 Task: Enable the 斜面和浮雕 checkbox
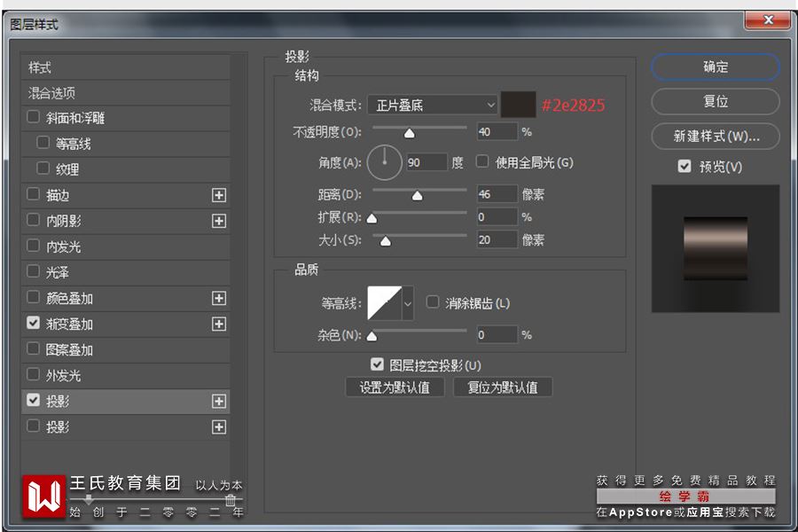click(x=33, y=117)
